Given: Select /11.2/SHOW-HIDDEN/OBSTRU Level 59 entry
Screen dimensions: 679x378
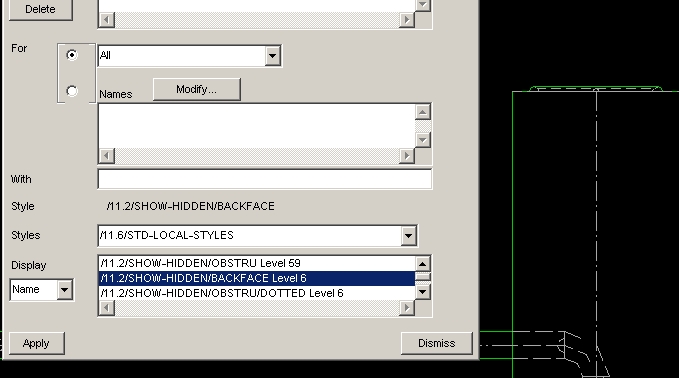Looking at the screenshot, I should pyautogui.click(x=257, y=263).
